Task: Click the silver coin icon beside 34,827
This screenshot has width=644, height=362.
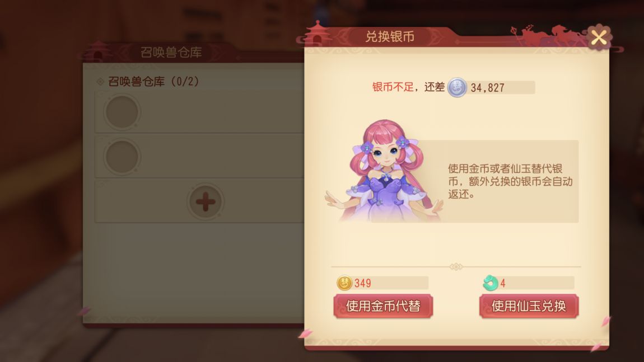Action: click(457, 87)
